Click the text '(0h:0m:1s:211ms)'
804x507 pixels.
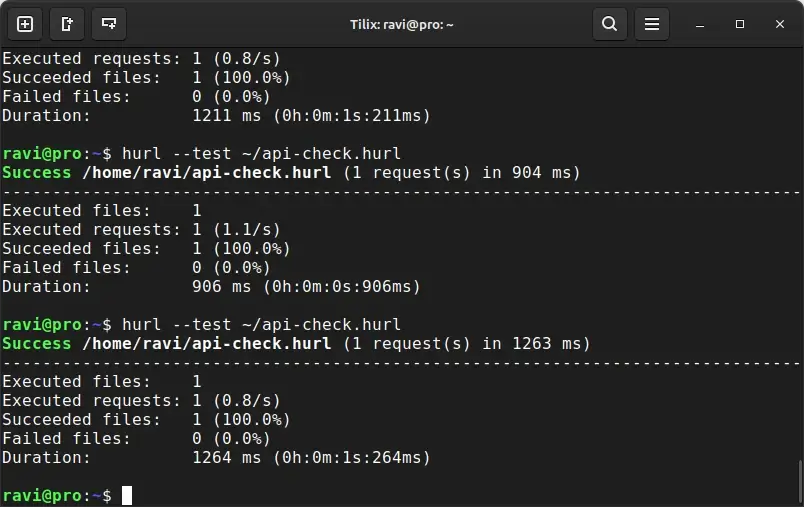point(351,115)
